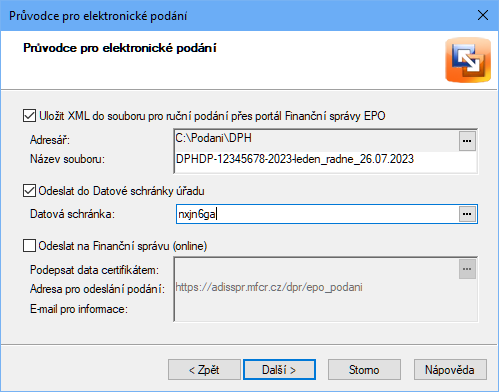Screen dimensions: 499x392
Task: Open folder browser next to Adresář field
Action: point(467,141)
